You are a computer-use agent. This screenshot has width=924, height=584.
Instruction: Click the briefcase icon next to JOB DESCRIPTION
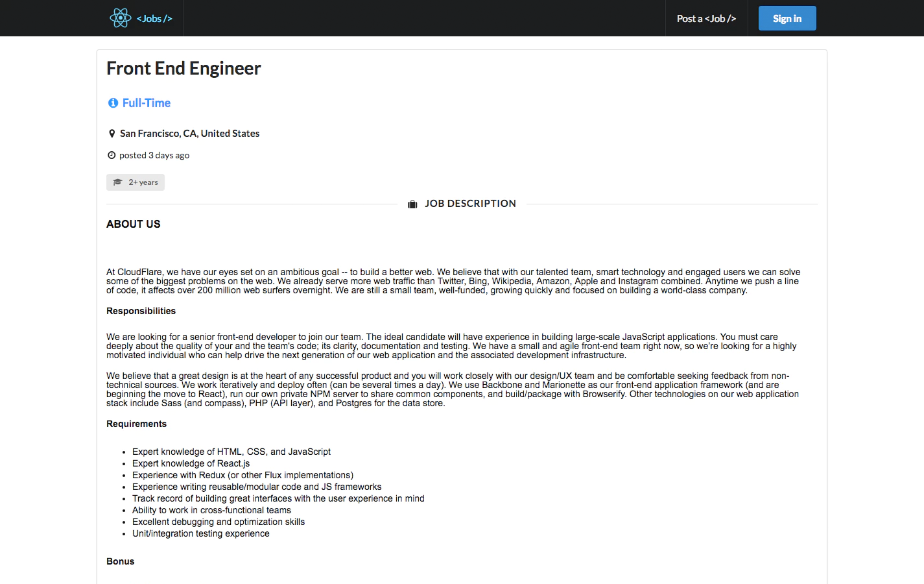tap(412, 203)
